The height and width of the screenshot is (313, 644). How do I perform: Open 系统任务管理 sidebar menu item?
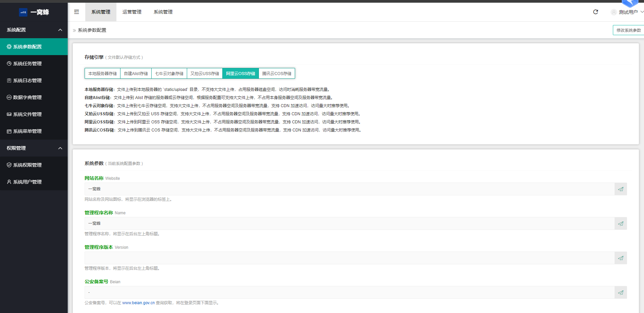point(34,64)
